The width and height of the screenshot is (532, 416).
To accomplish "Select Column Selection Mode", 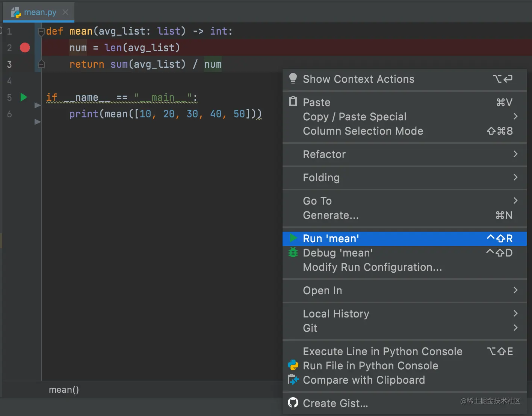I will coord(363,131).
